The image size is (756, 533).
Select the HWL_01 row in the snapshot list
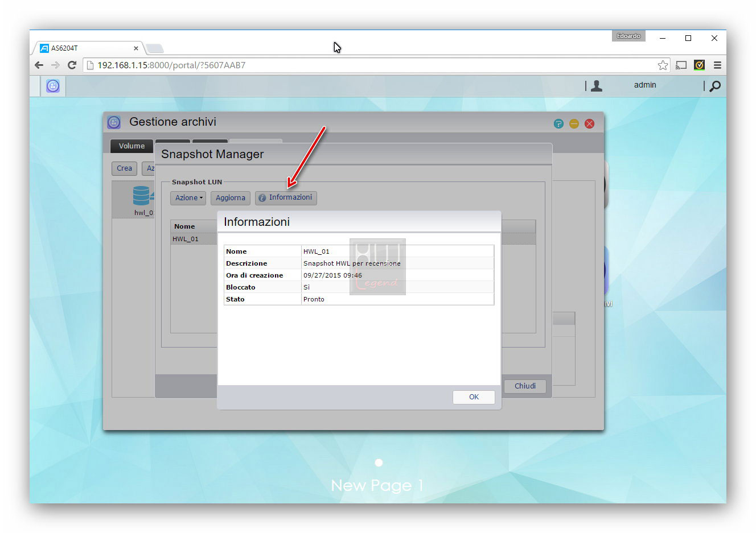click(x=194, y=239)
